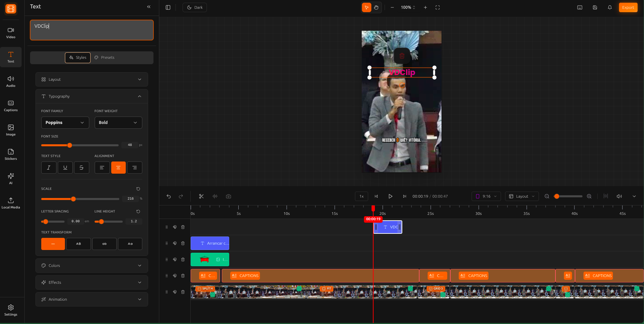Open the Stickers panel in sidebar
This screenshot has height=324, width=644.
coord(11,154)
